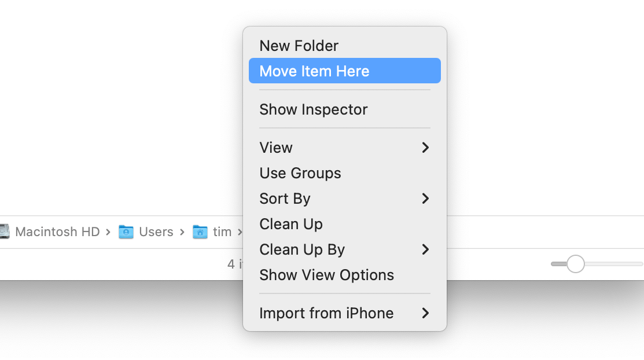Open Show Inspector from the menu
The width and height of the screenshot is (644, 360).
coord(313,109)
